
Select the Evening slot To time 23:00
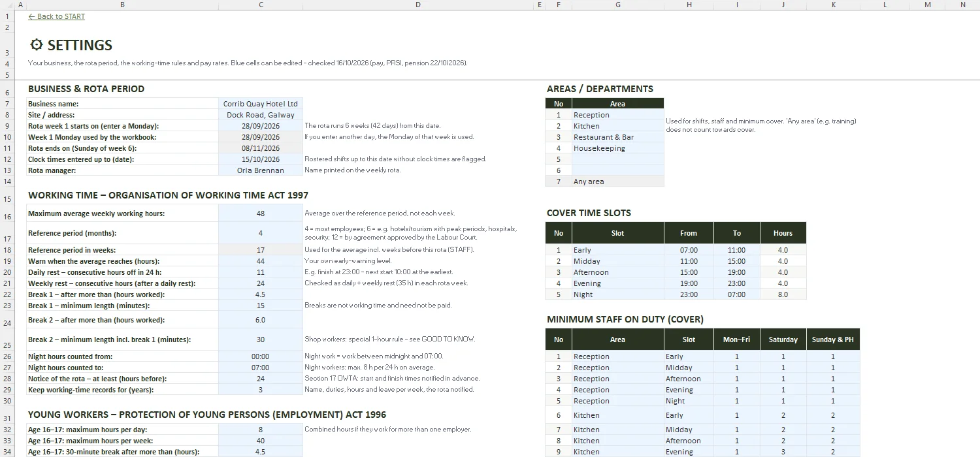point(736,283)
